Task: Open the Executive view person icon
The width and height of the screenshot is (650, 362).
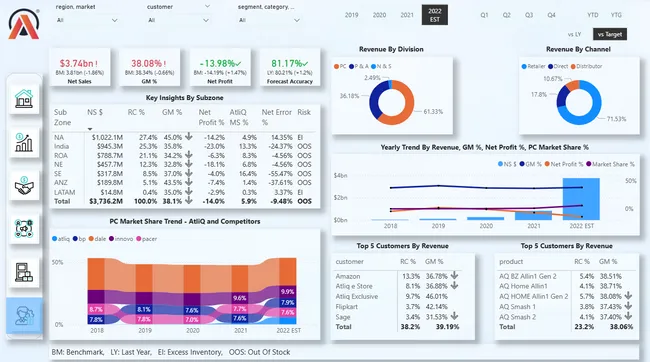Action: coord(24,315)
